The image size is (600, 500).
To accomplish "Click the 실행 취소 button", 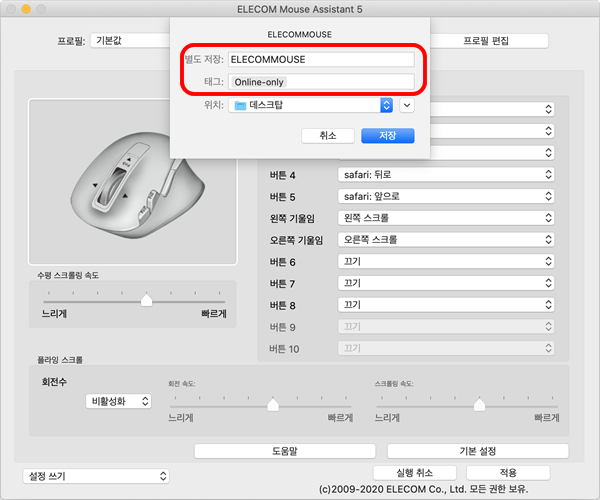I will (x=415, y=473).
